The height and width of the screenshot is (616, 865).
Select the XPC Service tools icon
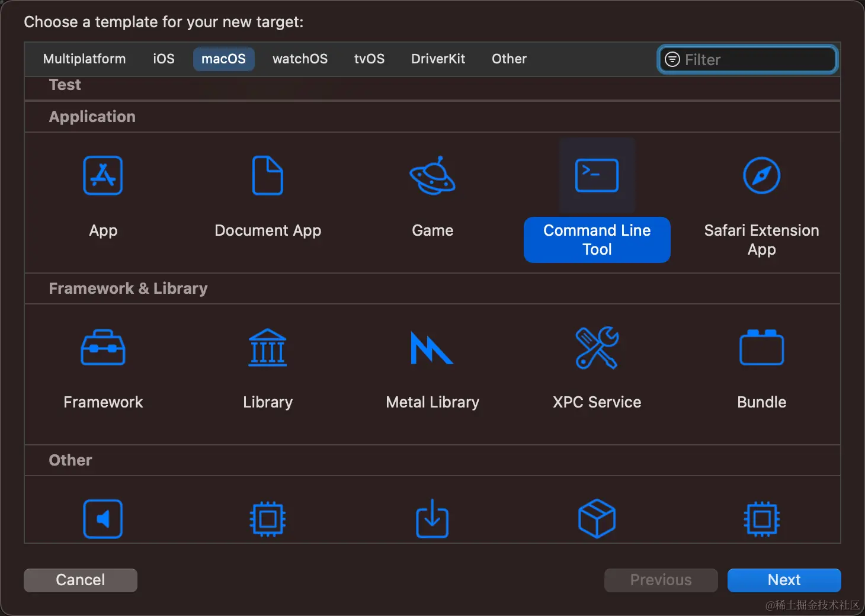point(597,348)
